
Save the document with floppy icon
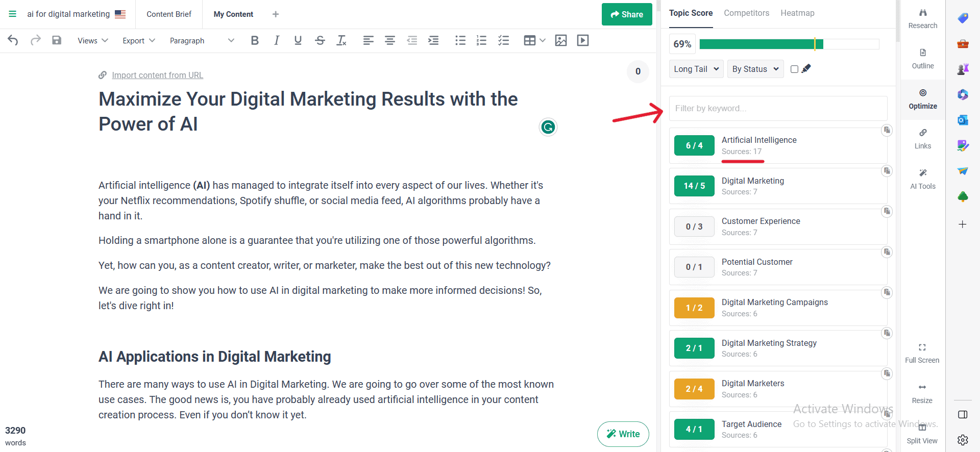57,40
